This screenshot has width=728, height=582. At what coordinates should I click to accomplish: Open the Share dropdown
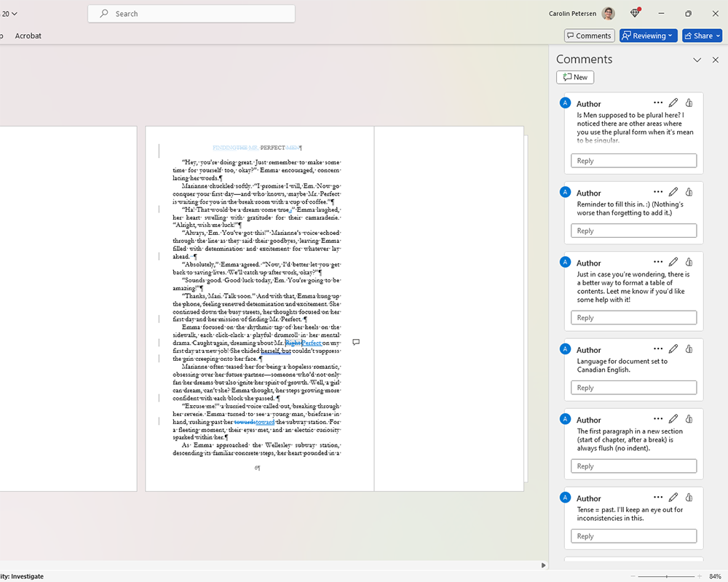pyautogui.click(x=702, y=36)
